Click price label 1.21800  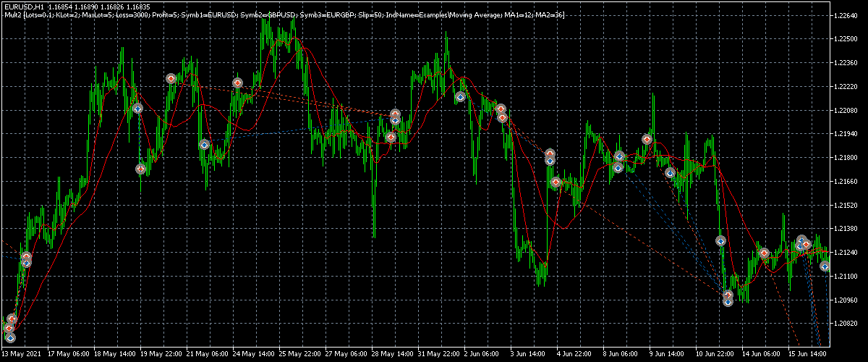[x=846, y=158]
